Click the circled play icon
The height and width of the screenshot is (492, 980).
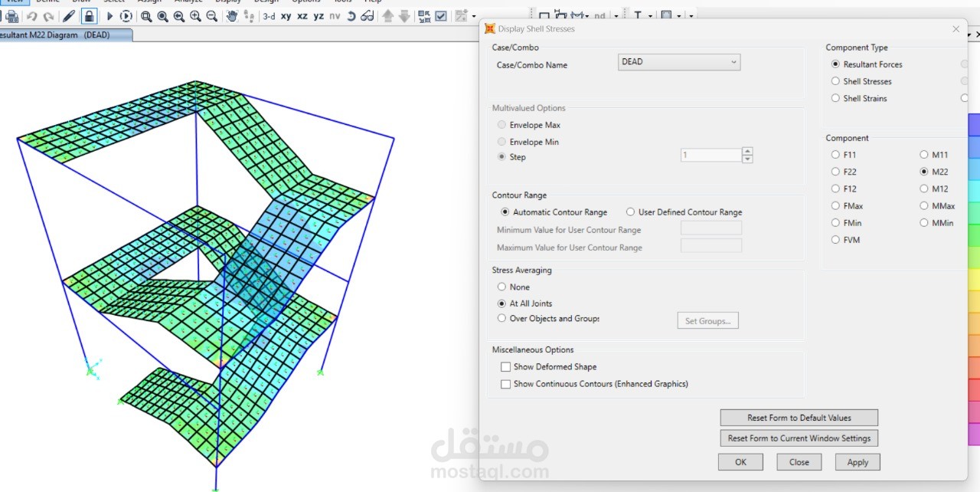pyautogui.click(x=126, y=16)
